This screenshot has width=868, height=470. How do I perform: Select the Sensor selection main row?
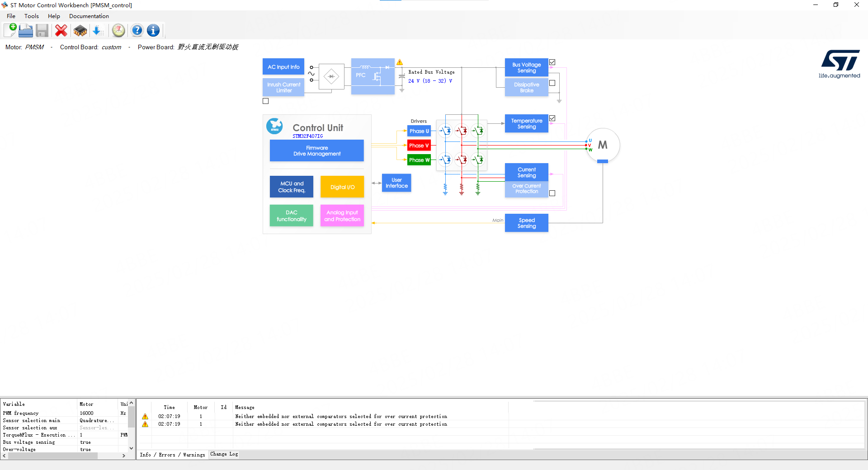point(65,420)
